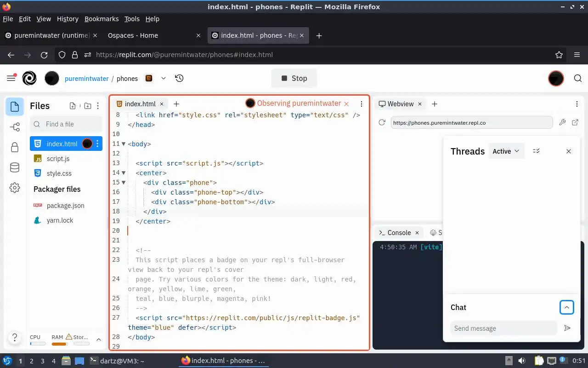Focus the Find a file search box

[x=66, y=124]
